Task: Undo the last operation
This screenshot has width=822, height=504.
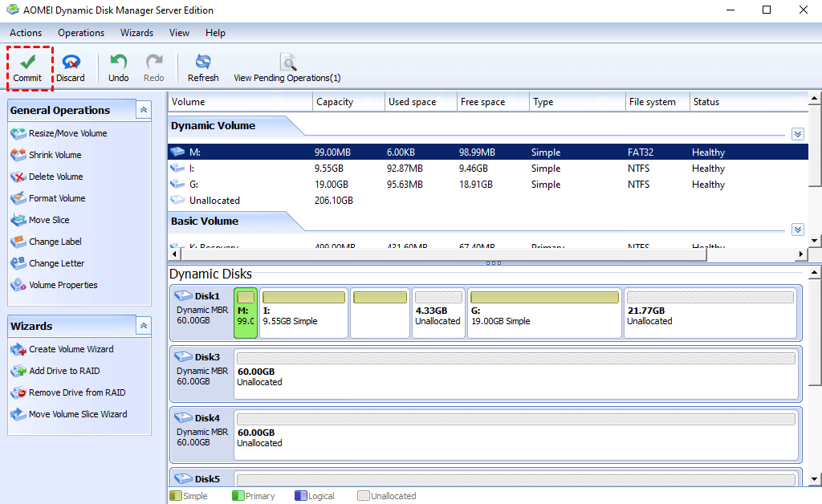Action: click(x=119, y=69)
